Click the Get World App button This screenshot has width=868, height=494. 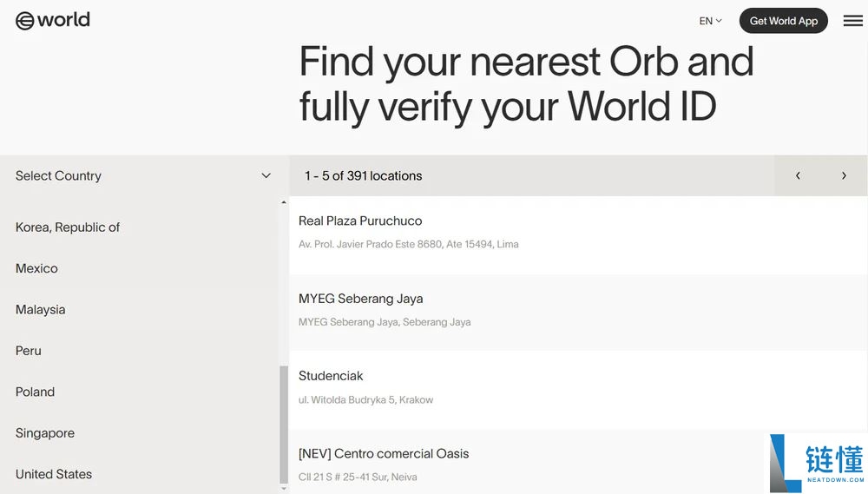coord(783,21)
